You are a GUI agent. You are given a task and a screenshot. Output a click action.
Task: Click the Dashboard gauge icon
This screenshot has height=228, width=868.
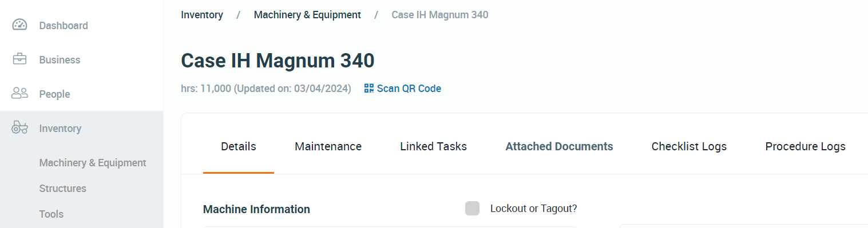pos(20,25)
